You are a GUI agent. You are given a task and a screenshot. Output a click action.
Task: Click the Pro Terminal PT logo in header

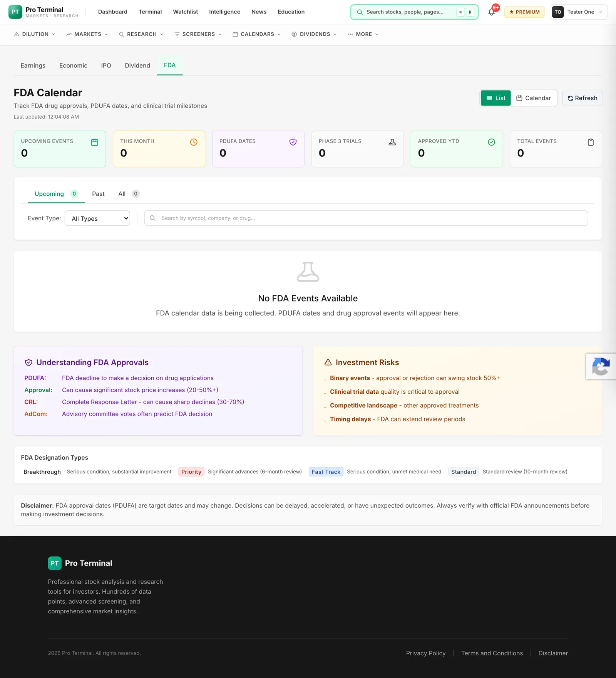tap(15, 12)
